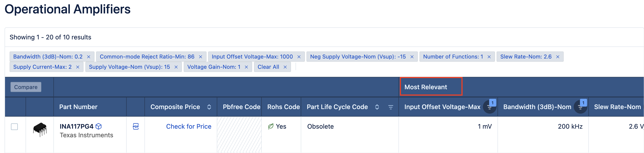Open the INA117PG4 part thumbnail image
The image size is (644, 153).
(x=40, y=129)
